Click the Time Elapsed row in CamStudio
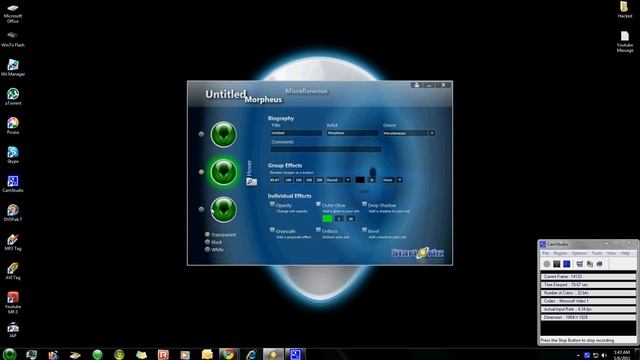The image size is (640, 360). pyautogui.click(x=588, y=284)
